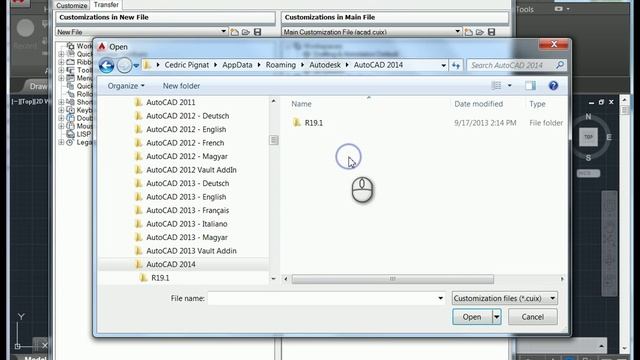Viewport: 640px width, 360px height.
Task: Click AutoCAD 2014 breadcrumb segment
Action: [378, 65]
